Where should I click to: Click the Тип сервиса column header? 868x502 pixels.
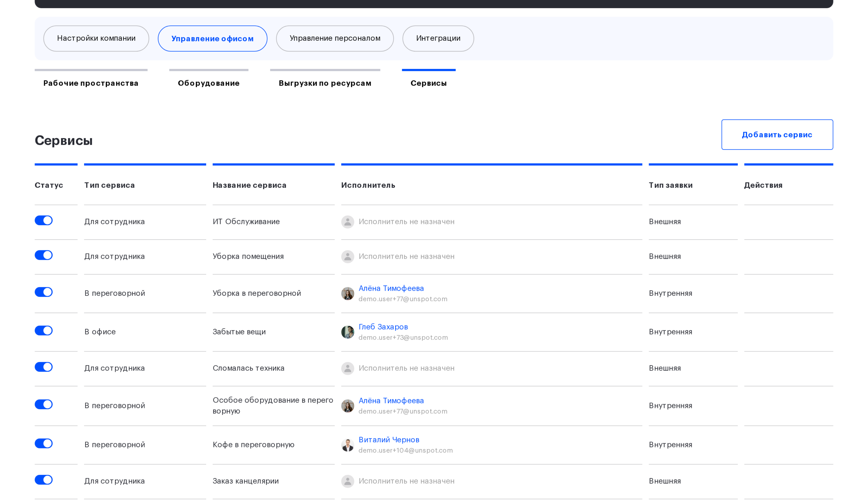[x=110, y=185]
